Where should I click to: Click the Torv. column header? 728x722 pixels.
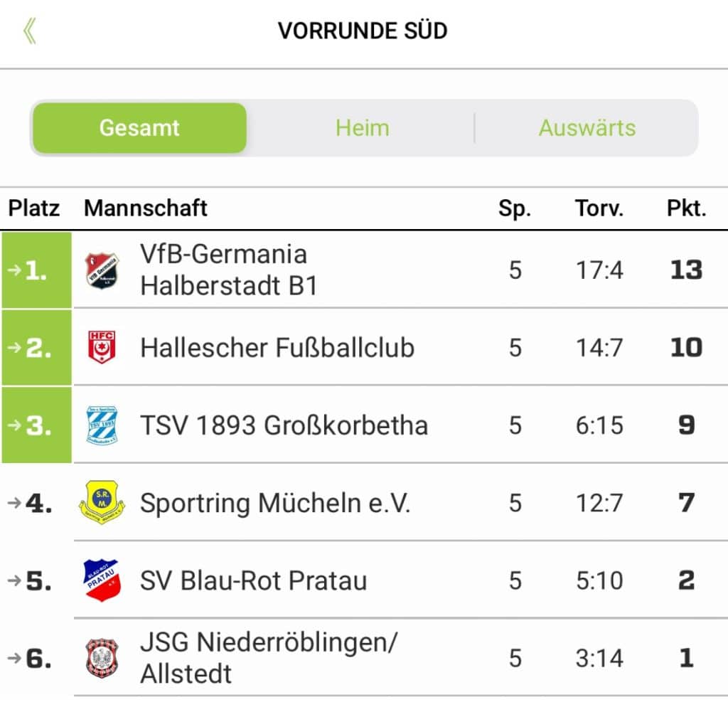click(599, 208)
